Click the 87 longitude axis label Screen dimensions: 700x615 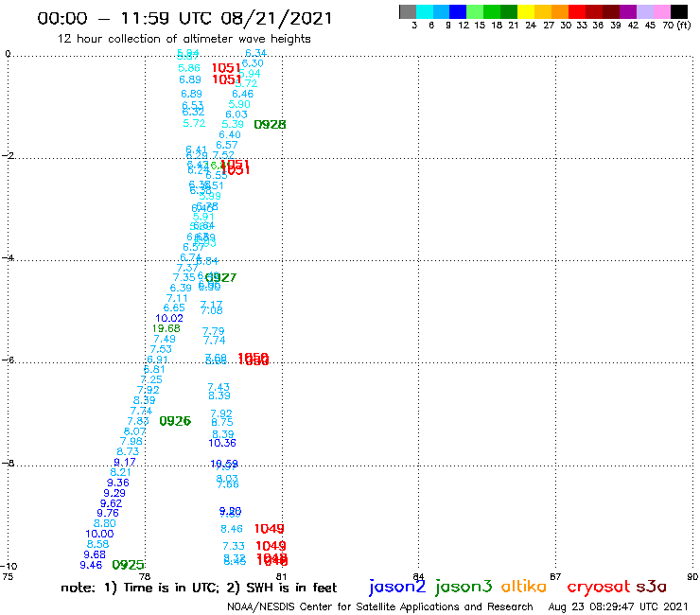click(555, 576)
